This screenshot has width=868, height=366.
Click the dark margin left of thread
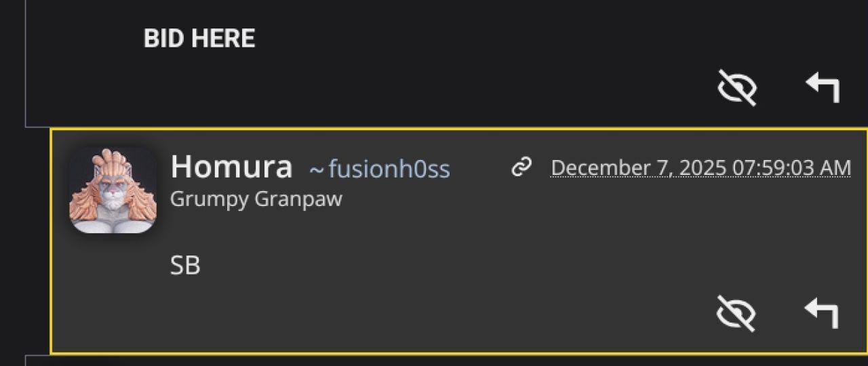click(12, 203)
